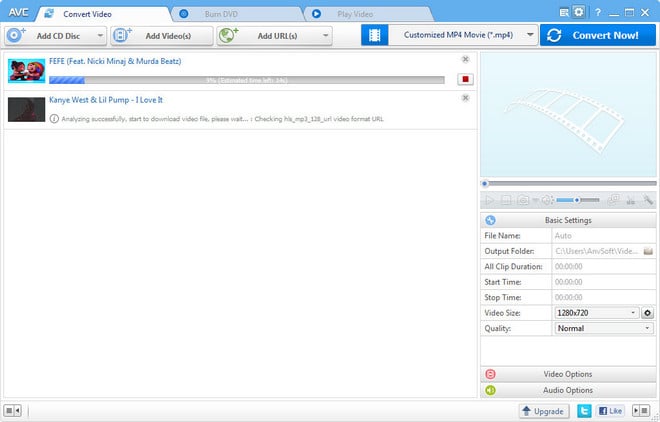This screenshot has width=660, height=422.
Task: Click the preview seek slider
Action: point(569,183)
